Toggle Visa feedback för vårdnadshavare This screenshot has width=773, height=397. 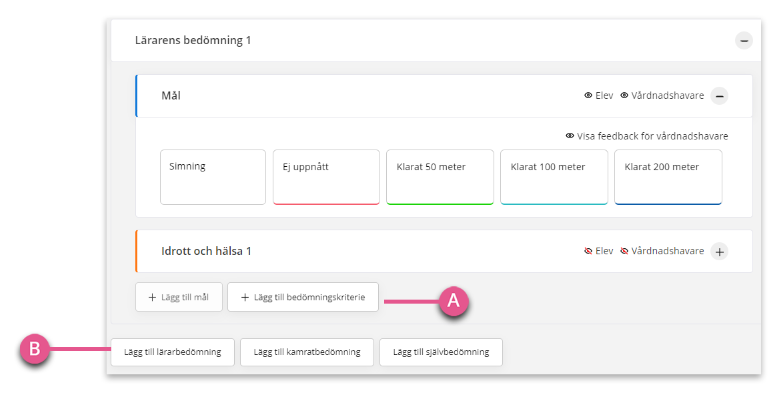(x=647, y=136)
